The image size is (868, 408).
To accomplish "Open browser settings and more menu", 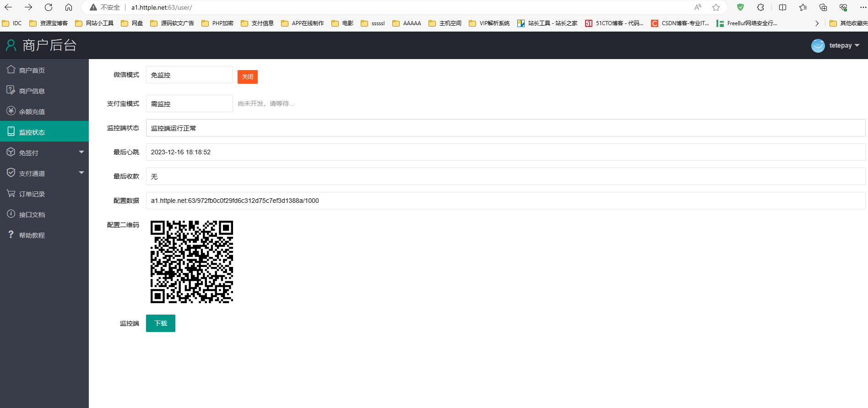I will click(863, 7).
